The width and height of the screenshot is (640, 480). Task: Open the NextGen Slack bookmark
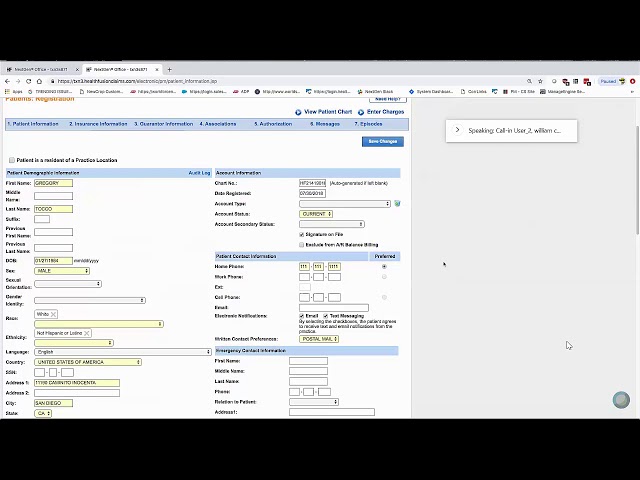coord(376,91)
